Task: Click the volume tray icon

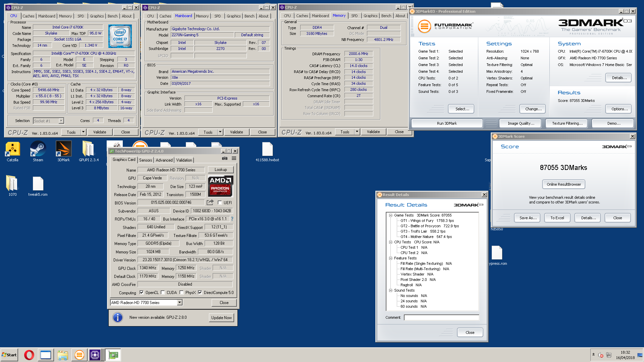Action: coord(601,355)
